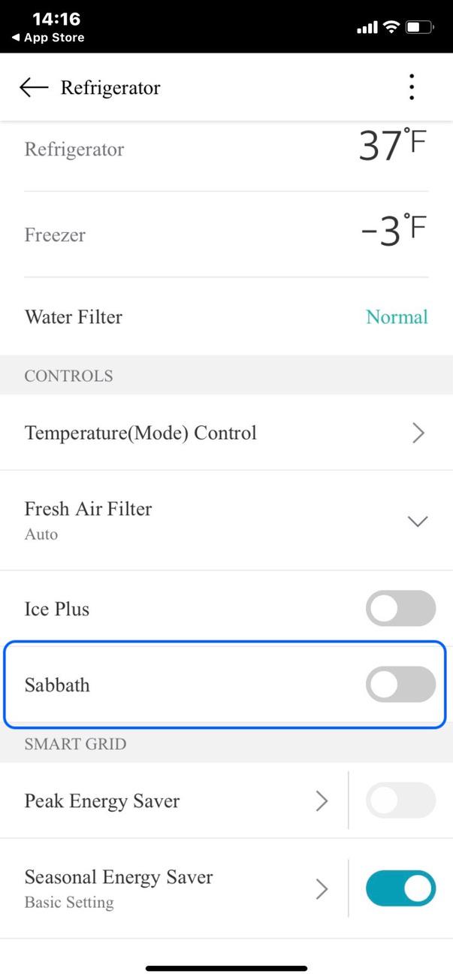
Task: Enable the Ice Plus toggle
Action: [400, 608]
